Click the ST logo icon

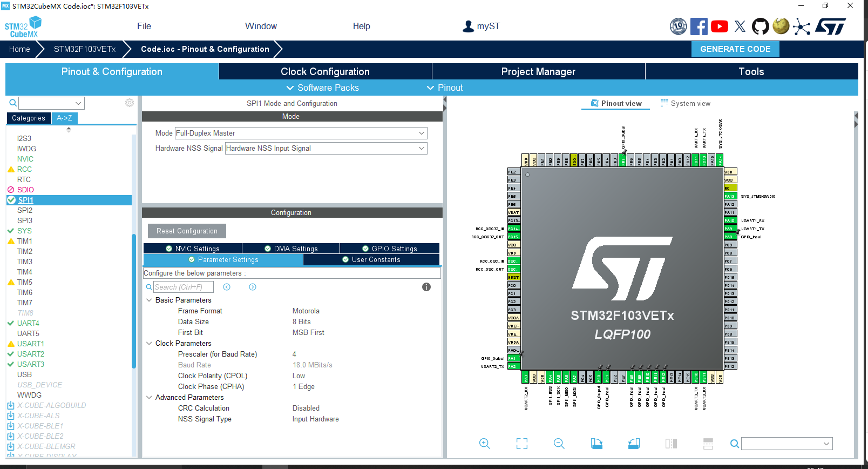pyautogui.click(x=831, y=26)
